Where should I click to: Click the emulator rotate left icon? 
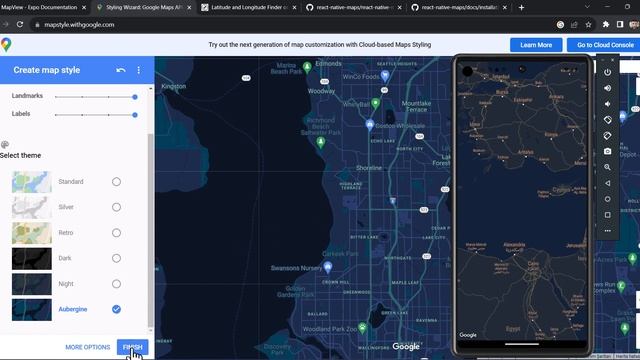point(607,120)
